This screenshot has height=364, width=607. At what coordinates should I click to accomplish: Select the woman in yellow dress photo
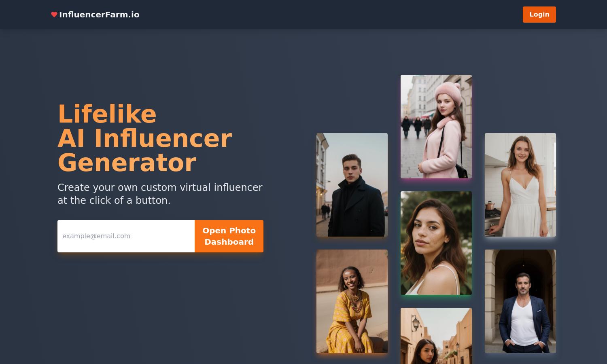(352, 301)
